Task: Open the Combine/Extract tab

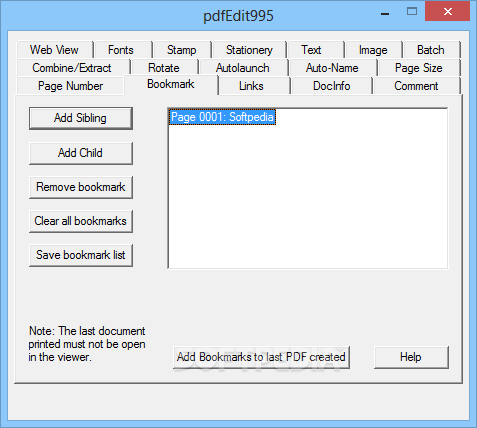Action: (72, 68)
